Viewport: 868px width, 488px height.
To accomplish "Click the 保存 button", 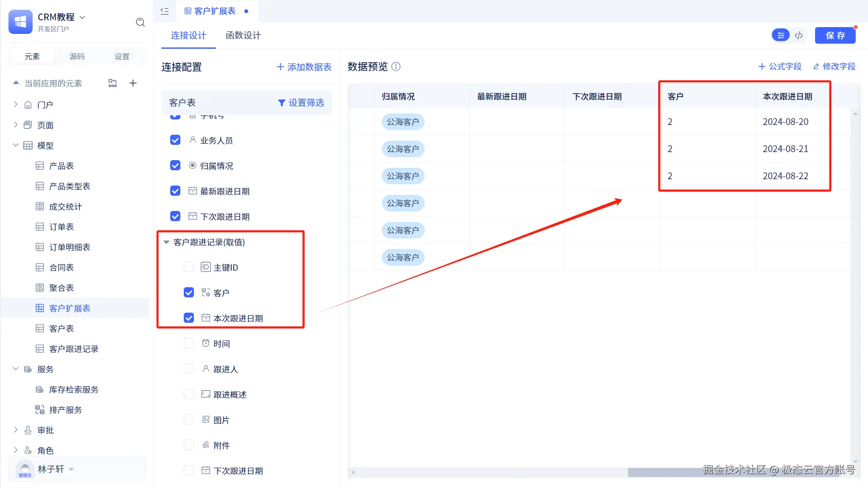I will (835, 36).
